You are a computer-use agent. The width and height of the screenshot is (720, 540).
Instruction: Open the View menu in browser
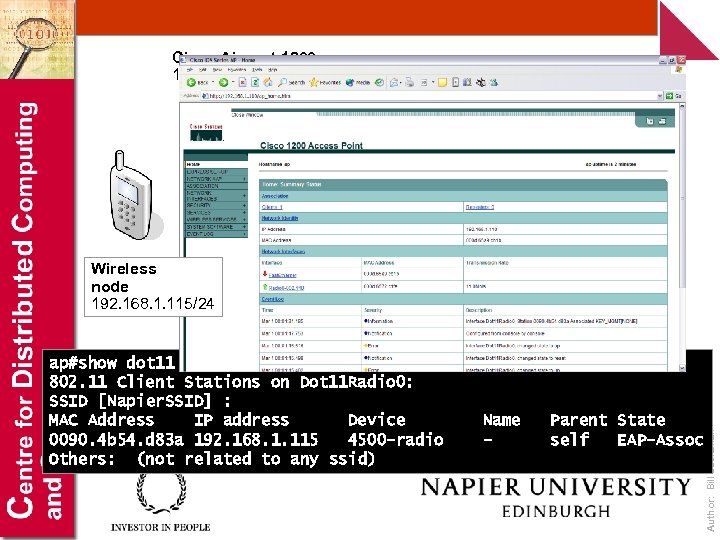click(217, 70)
